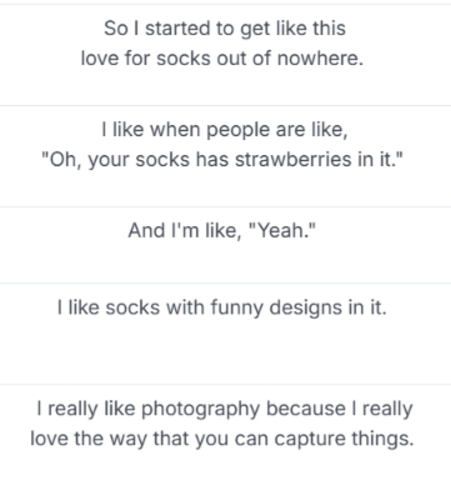
Task: Click the word 'photography' in the last caption
Action: click(x=200, y=409)
